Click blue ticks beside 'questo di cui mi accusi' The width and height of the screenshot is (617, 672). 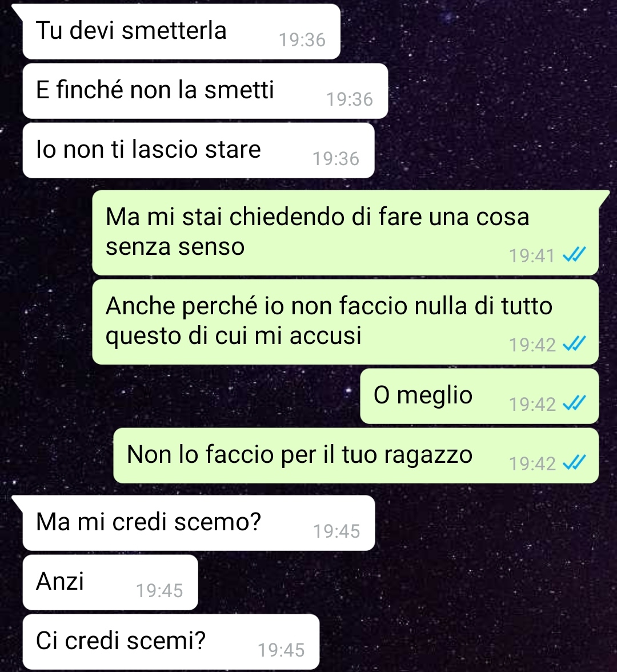pyautogui.click(x=574, y=344)
